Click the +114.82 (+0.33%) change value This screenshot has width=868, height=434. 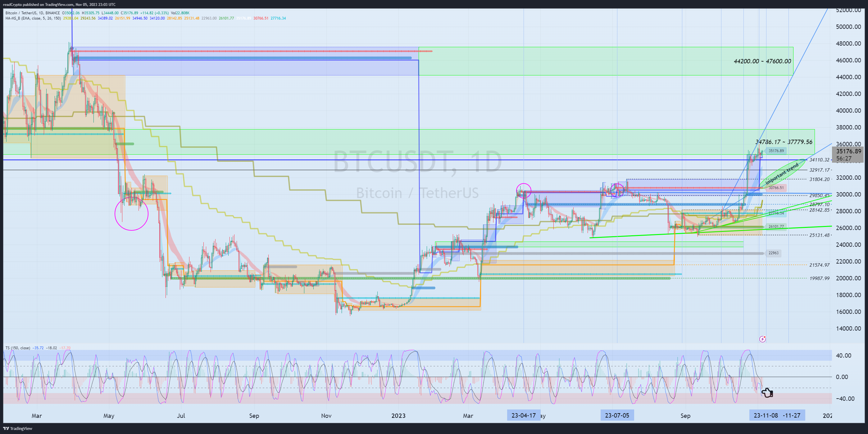pos(154,13)
